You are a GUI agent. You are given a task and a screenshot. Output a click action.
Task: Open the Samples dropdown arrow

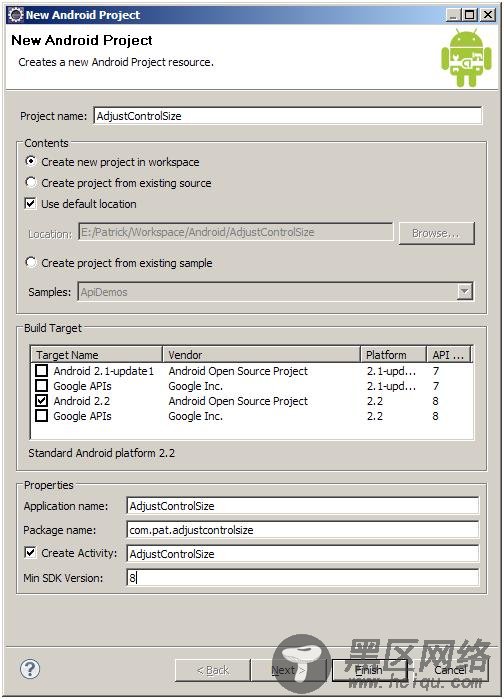[x=464, y=292]
